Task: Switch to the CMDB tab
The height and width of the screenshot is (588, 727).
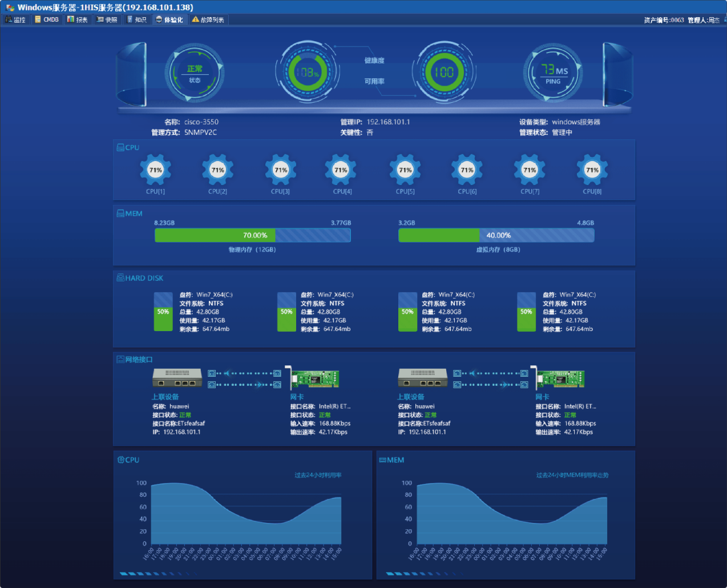Action: coord(46,19)
